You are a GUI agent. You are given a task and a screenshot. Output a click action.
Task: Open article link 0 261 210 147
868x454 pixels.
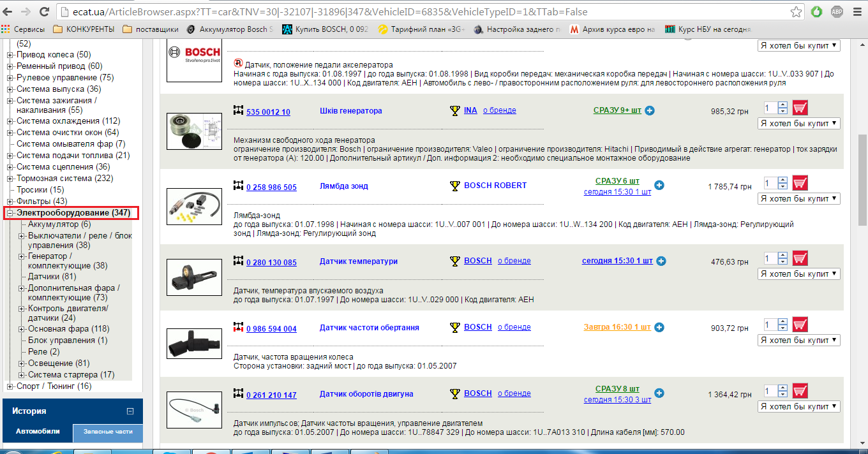271,395
